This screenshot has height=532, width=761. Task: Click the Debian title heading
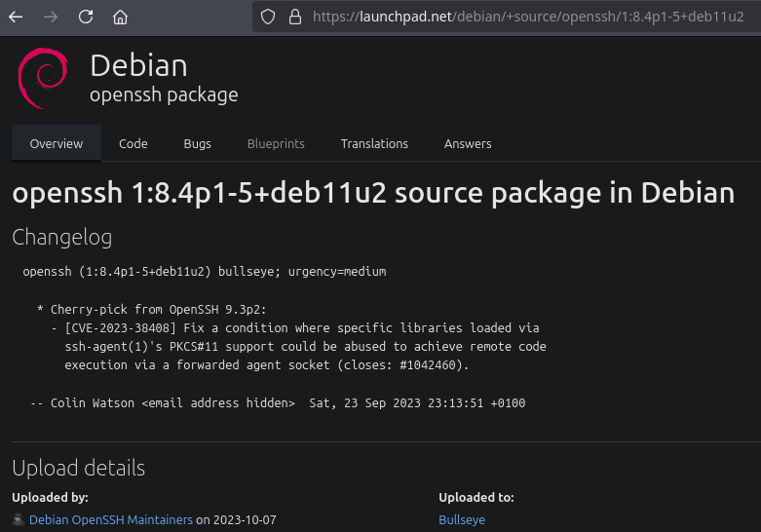[x=138, y=65]
